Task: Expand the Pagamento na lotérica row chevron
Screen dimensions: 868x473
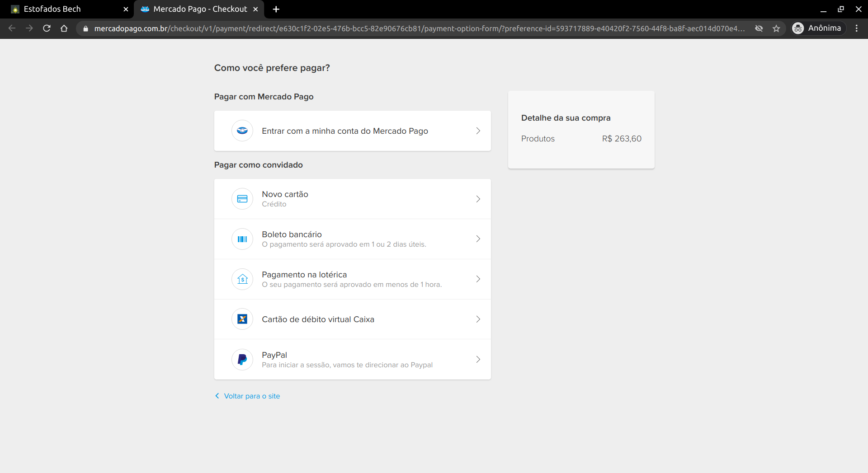Action: (x=478, y=279)
